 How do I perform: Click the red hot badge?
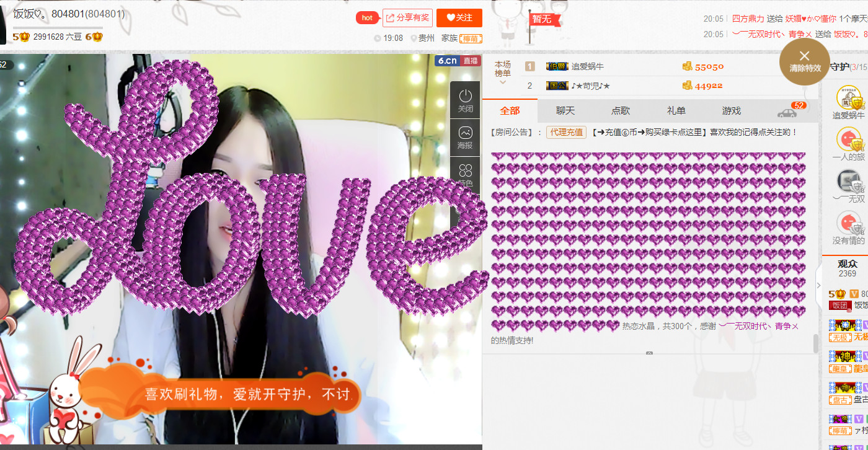[367, 18]
